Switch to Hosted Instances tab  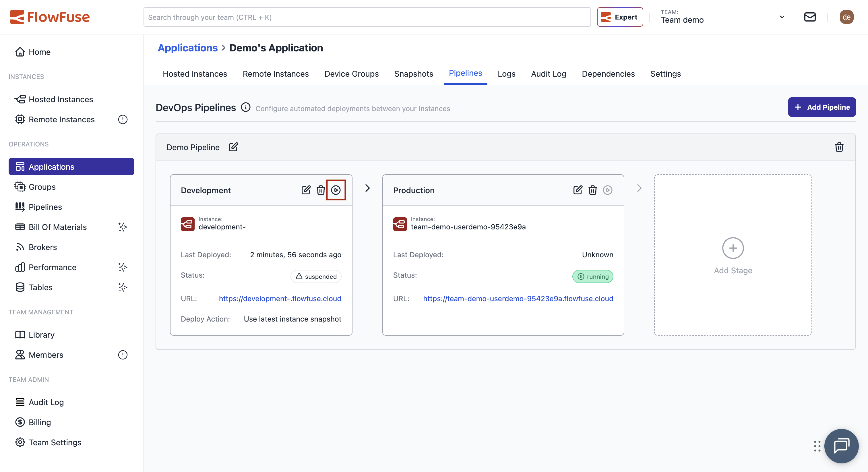pos(195,74)
